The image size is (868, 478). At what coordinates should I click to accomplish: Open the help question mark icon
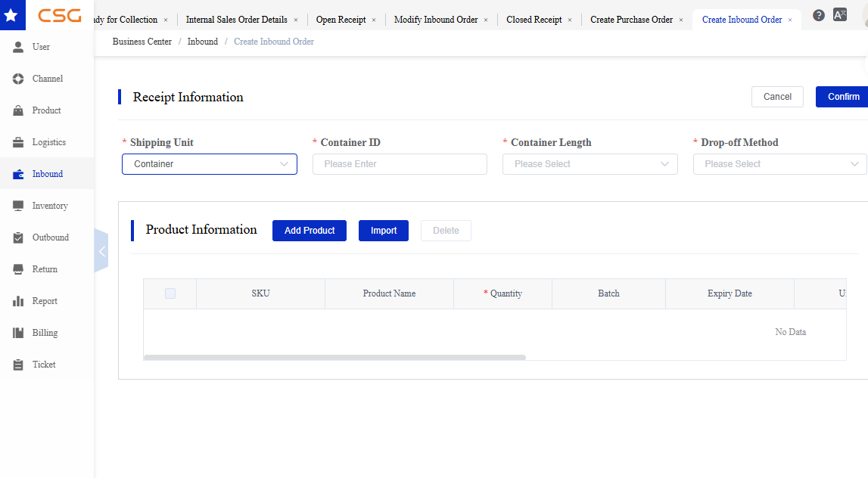tap(819, 15)
